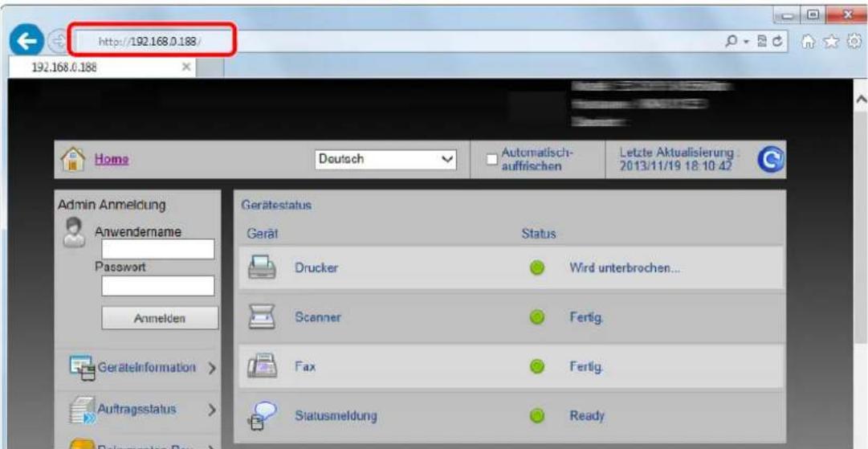Screen dimensions: 868x449
Task: Click the Geräteinformation sidebar icon
Action: [83, 368]
